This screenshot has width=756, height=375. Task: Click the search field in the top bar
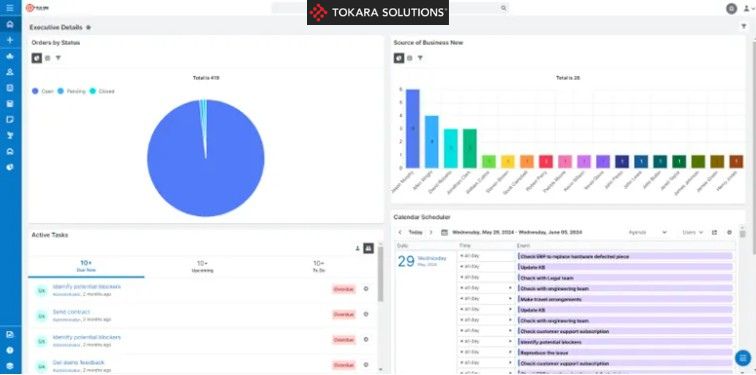pyautogui.click(x=390, y=8)
